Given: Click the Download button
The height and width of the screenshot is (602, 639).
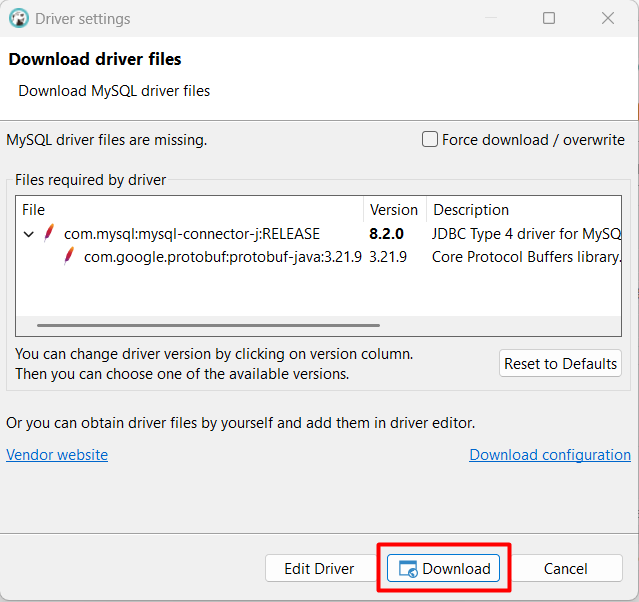Looking at the screenshot, I should (445, 568).
